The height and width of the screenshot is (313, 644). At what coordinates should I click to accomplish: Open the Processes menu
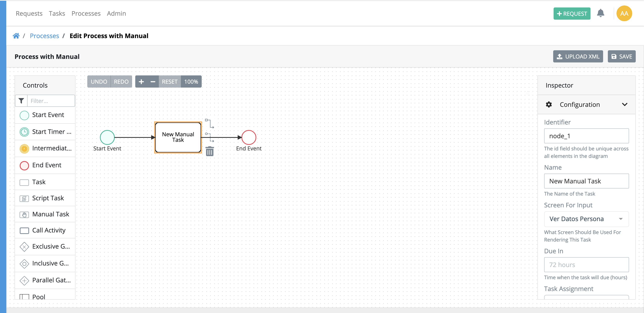click(x=86, y=14)
